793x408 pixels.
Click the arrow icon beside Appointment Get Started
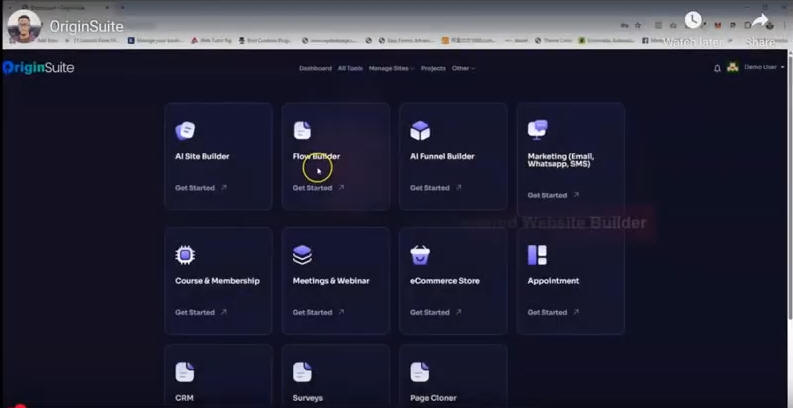pyautogui.click(x=576, y=312)
